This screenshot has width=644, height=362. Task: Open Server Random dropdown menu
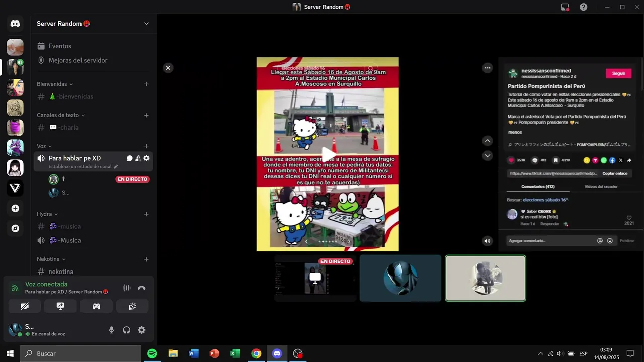click(146, 24)
